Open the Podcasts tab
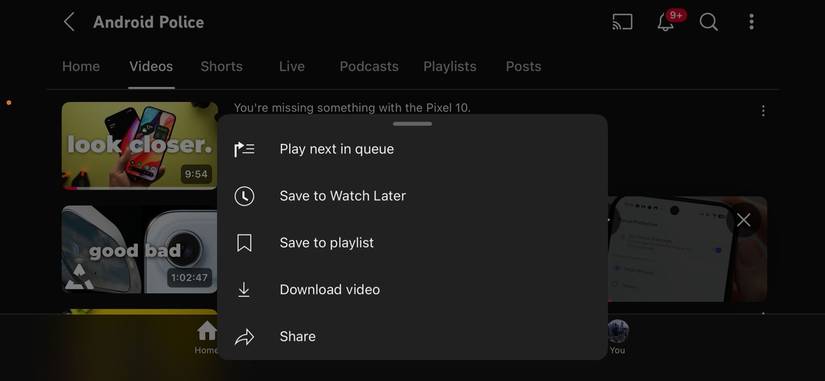 pos(369,66)
